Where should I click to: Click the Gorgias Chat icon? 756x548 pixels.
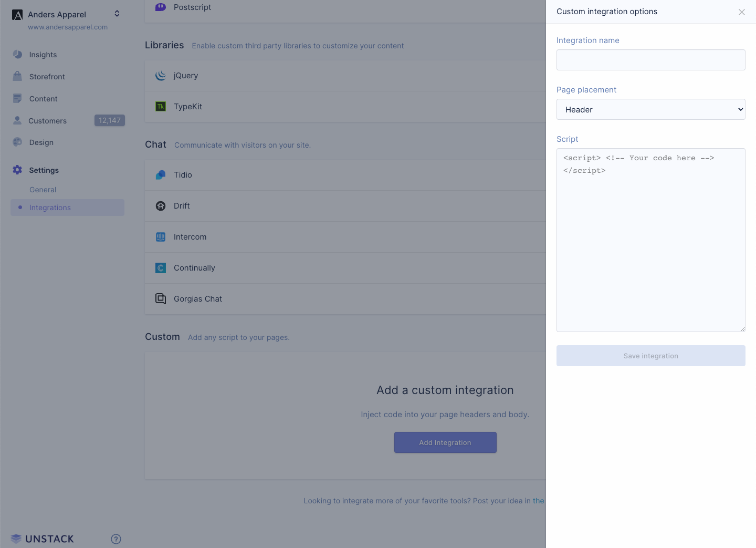click(161, 299)
